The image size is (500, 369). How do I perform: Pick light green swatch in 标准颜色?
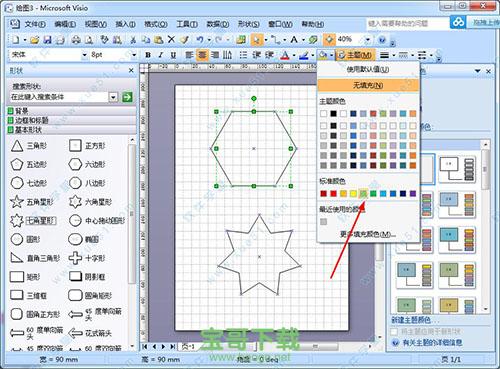pos(363,193)
